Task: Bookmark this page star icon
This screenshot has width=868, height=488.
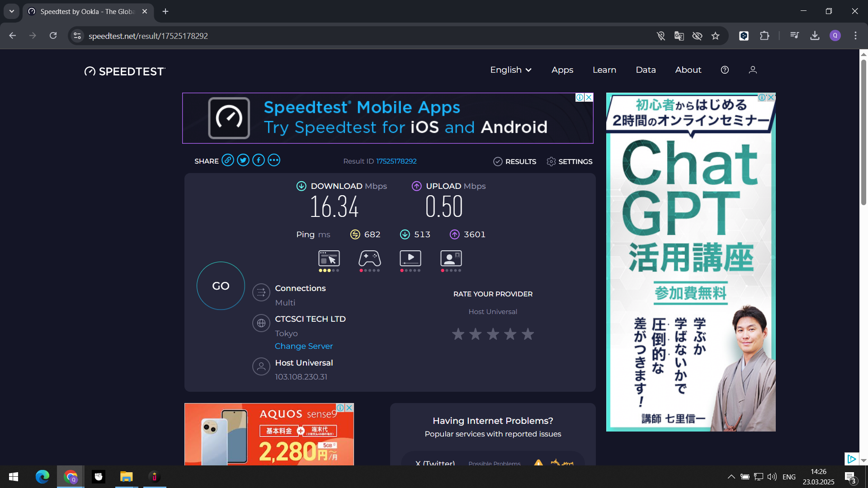Action: [x=715, y=36]
